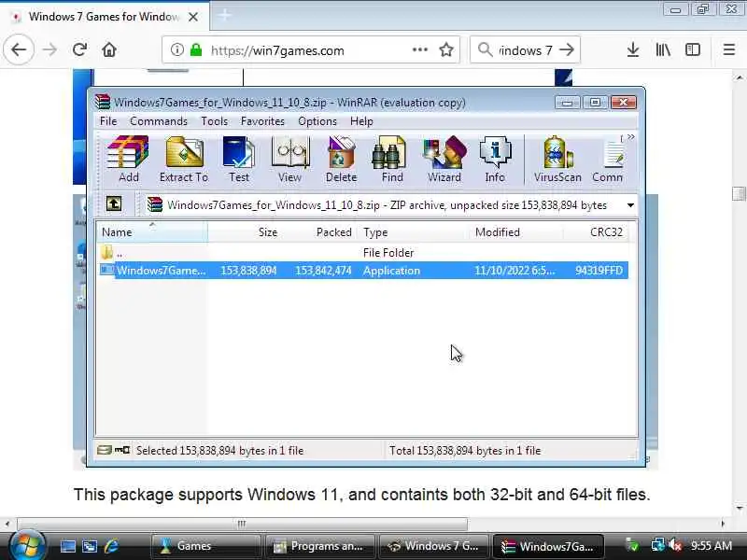The image size is (747, 560).
Task: Sort by the Packed column header
Action: (318, 232)
